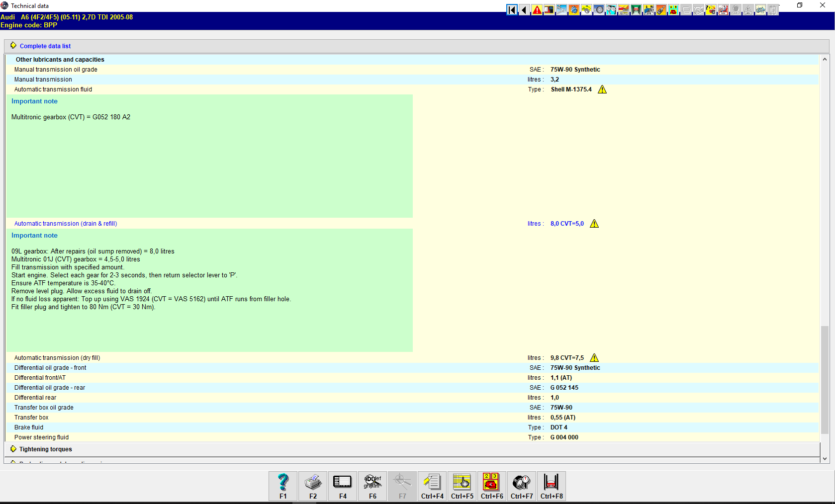Click the Ctrl+F8 vehicle lift button
This screenshot has height=504, width=835.
pos(552,486)
